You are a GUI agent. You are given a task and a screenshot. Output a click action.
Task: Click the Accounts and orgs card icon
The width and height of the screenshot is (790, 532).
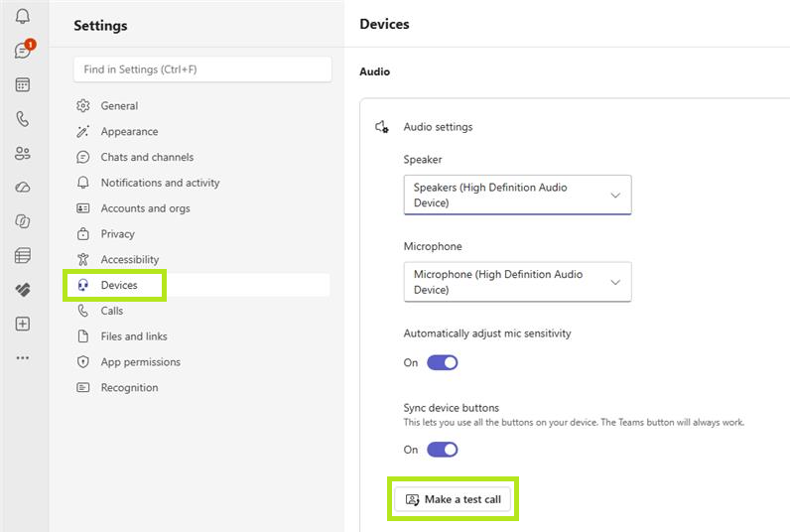(x=83, y=208)
